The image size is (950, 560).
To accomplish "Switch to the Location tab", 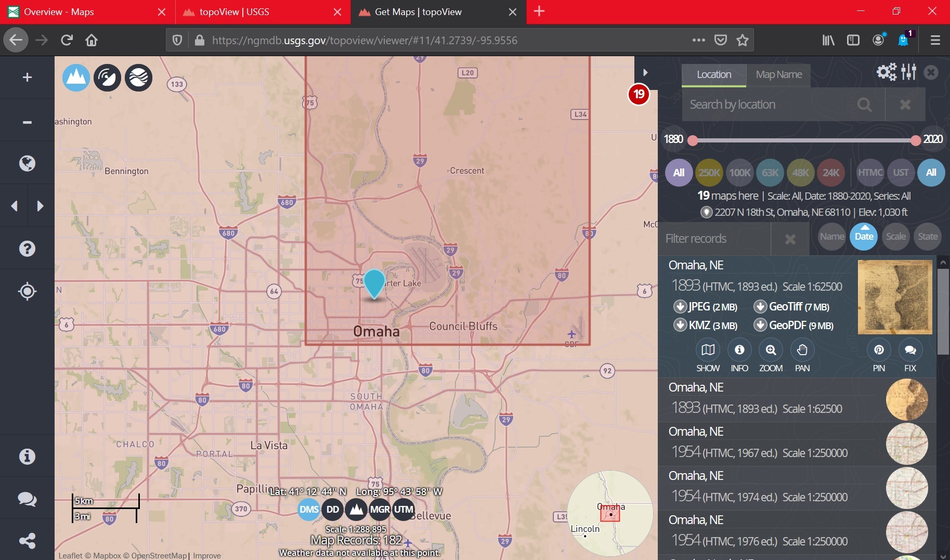I will (x=714, y=75).
